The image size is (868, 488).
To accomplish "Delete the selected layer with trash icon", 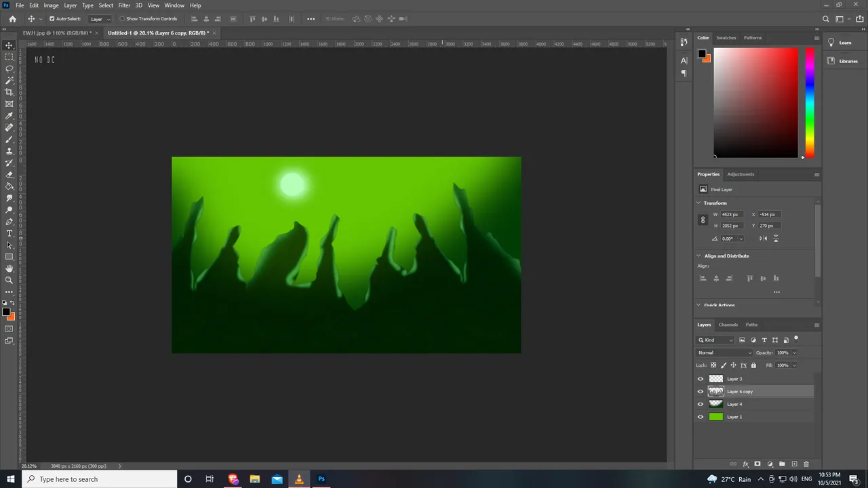I will [x=806, y=464].
